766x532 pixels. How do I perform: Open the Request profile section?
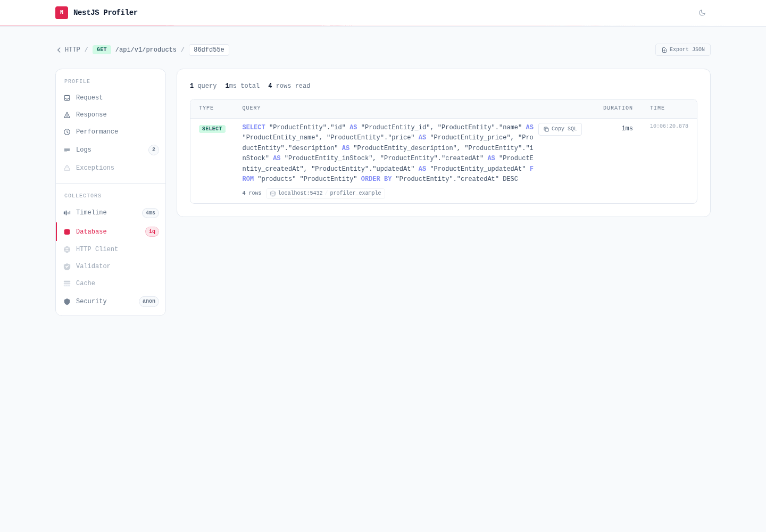pyautogui.click(x=111, y=98)
